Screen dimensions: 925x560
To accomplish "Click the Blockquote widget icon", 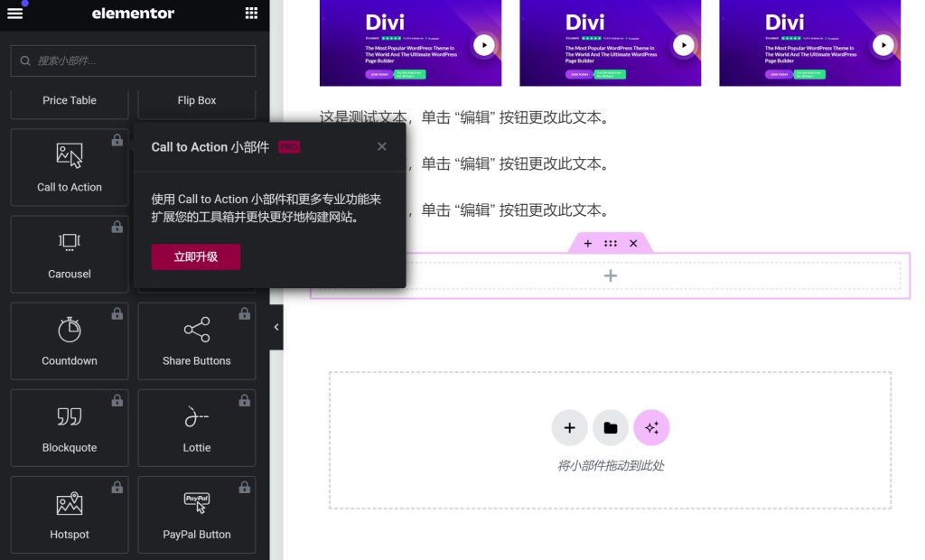I will [69, 416].
